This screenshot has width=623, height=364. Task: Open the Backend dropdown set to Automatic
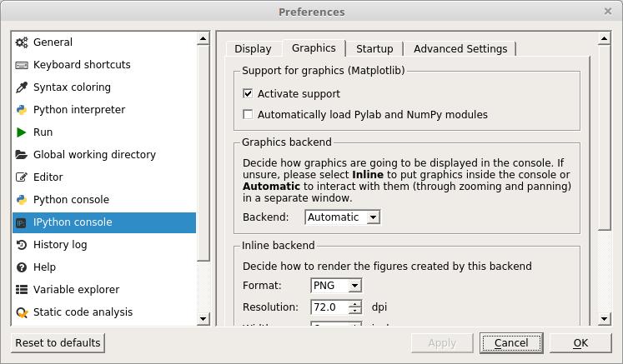[x=343, y=217]
